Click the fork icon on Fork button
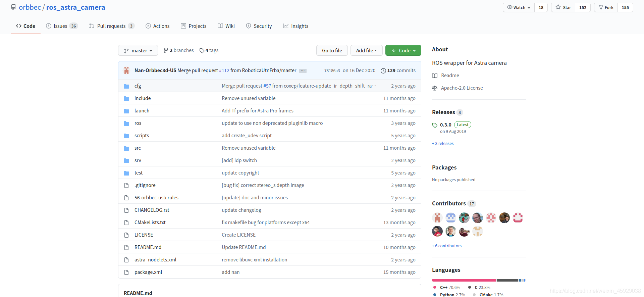This screenshot has height=297, width=644. 601,7
